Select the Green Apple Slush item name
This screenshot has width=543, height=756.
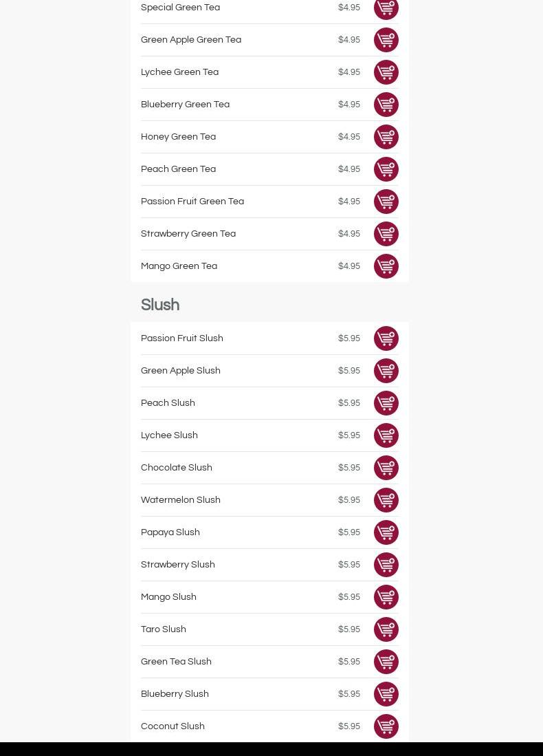pyautogui.click(x=181, y=371)
